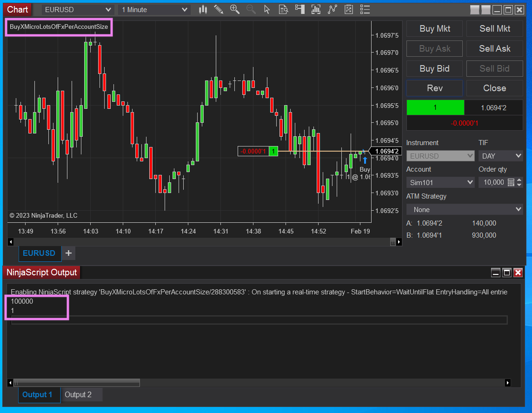This screenshot has height=413, width=532.
Task: Open the chart properties list icon
Action: click(365, 9)
